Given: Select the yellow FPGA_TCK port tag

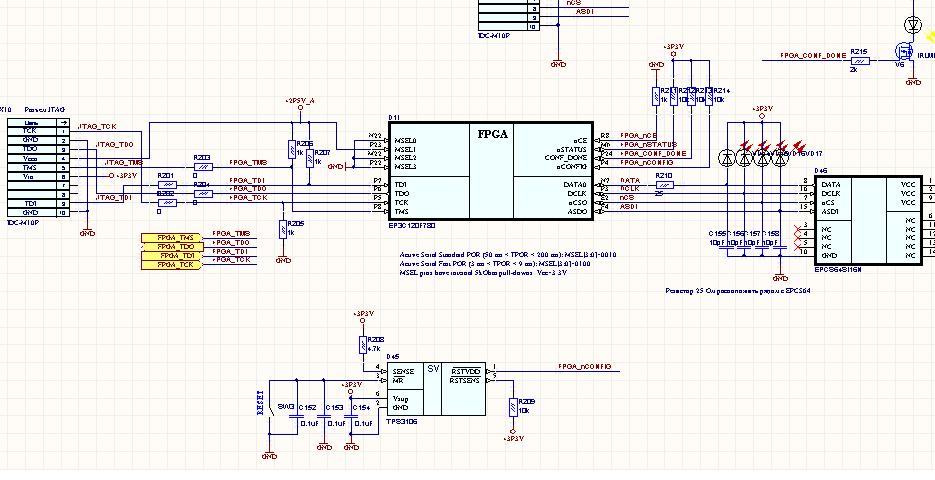Looking at the screenshot, I should point(173,264).
